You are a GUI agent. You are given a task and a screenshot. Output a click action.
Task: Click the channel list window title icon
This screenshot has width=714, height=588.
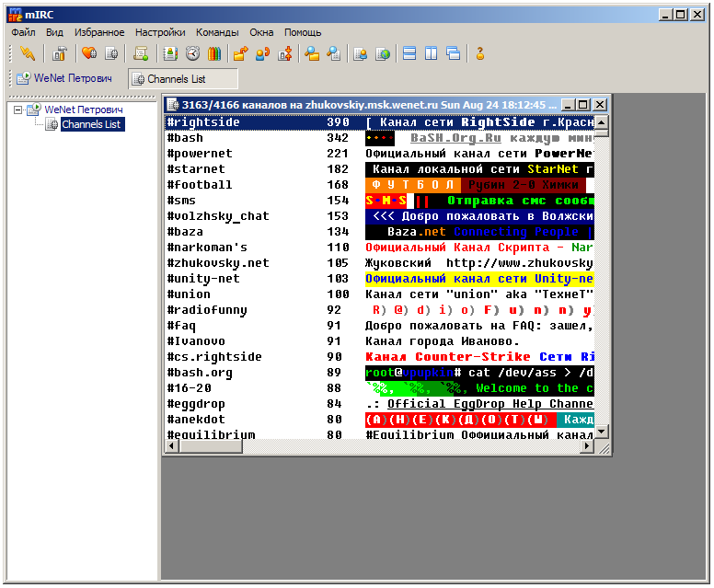pyautogui.click(x=173, y=105)
